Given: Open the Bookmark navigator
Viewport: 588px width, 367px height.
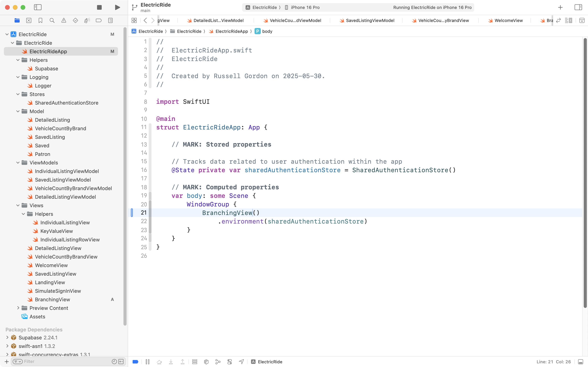Looking at the screenshot, I should point(40,20).
